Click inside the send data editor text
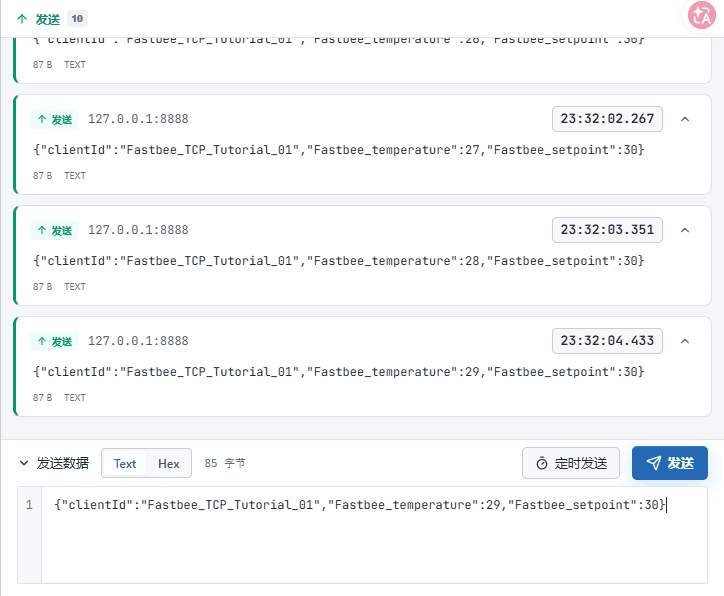 (360, 505)
